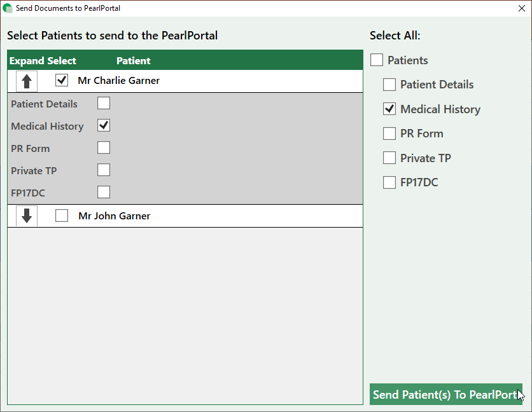Tick the Mr John Garner select checkbox
532x412 pixels.
[x=62, y=216]
